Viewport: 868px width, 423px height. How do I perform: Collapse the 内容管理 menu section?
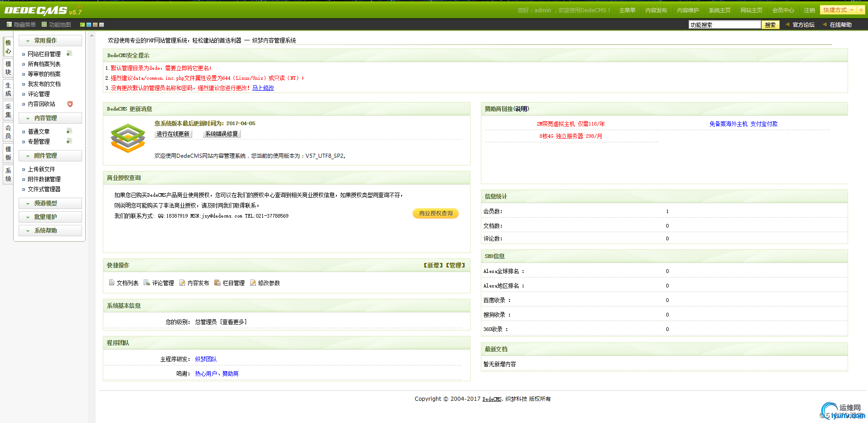click(x=50, y=118)
